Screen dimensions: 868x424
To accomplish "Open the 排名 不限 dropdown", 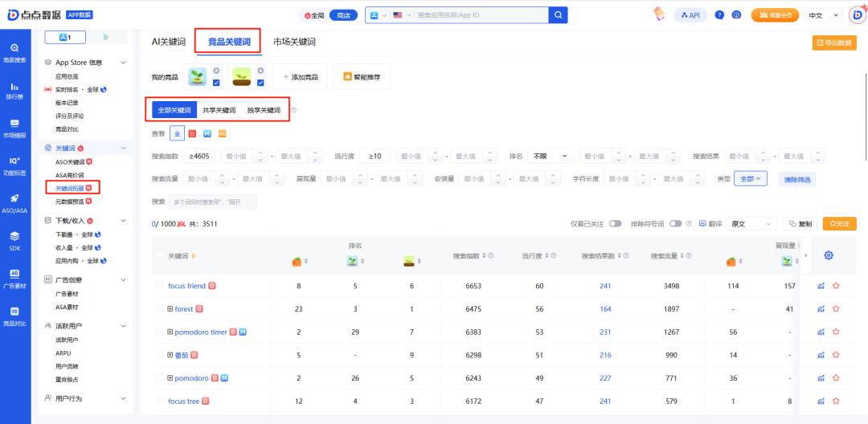I will (x=551, y=157).
